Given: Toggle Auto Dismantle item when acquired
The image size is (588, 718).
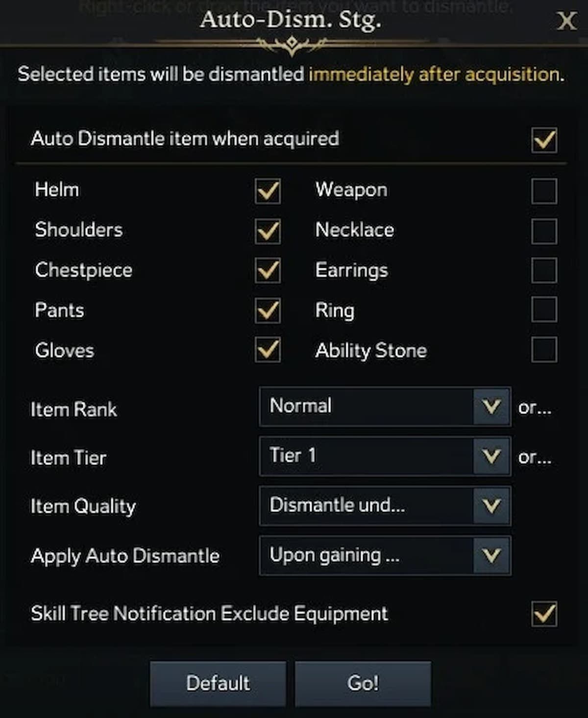Looking at the screenshot, I should click(x=544, y=140).
